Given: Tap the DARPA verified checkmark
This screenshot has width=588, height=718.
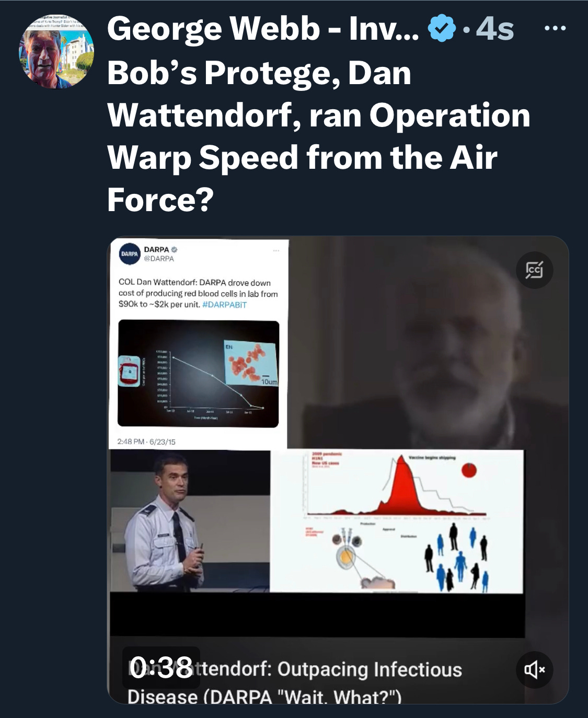Looking at the screenshot, I should coord(175,249).
